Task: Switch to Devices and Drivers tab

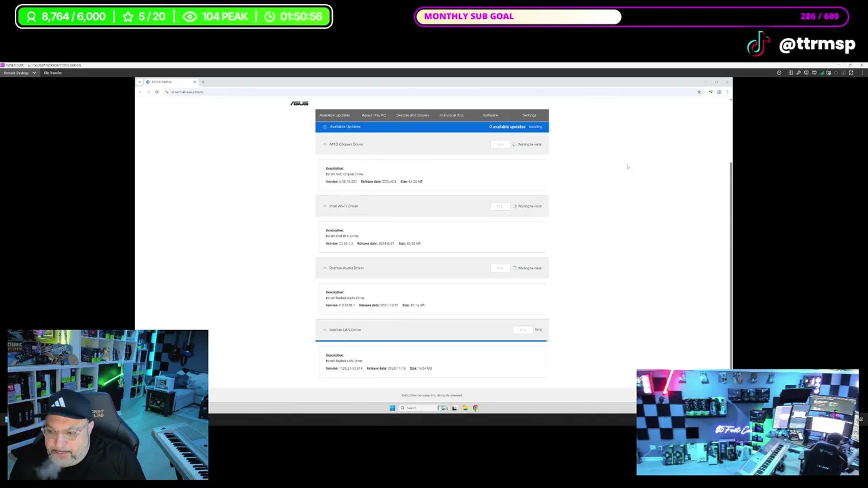Action: [x=412, y=115]
